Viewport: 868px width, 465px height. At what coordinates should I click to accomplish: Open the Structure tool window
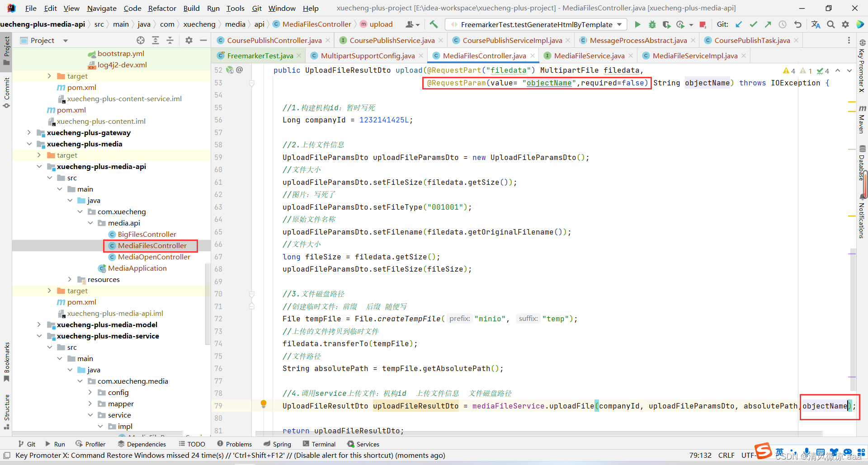(x=6, y=411)
